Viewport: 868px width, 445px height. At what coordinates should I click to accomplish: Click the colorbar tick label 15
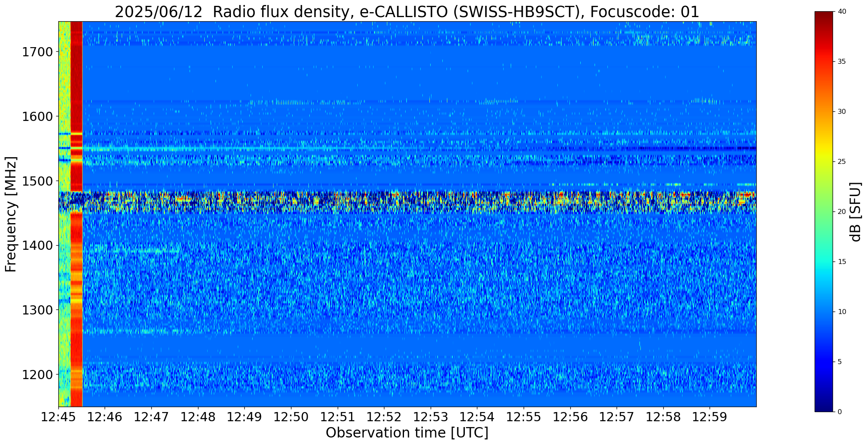click(x=842, y=261)
